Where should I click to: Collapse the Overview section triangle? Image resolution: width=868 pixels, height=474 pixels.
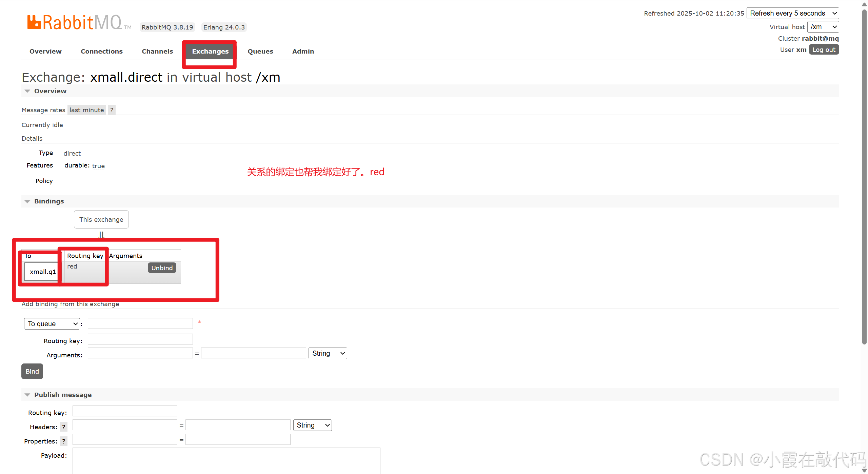[x=27, y=91]
